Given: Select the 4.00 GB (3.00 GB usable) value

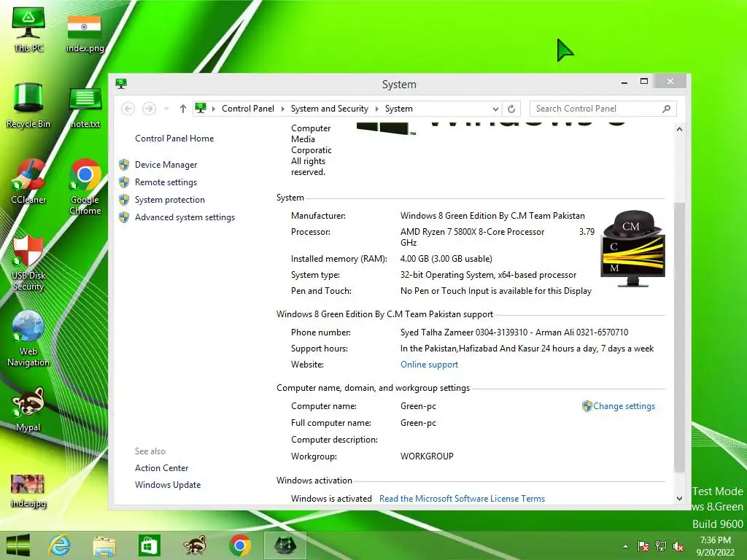Looking at the screenshot, I should tap(446, 259).
